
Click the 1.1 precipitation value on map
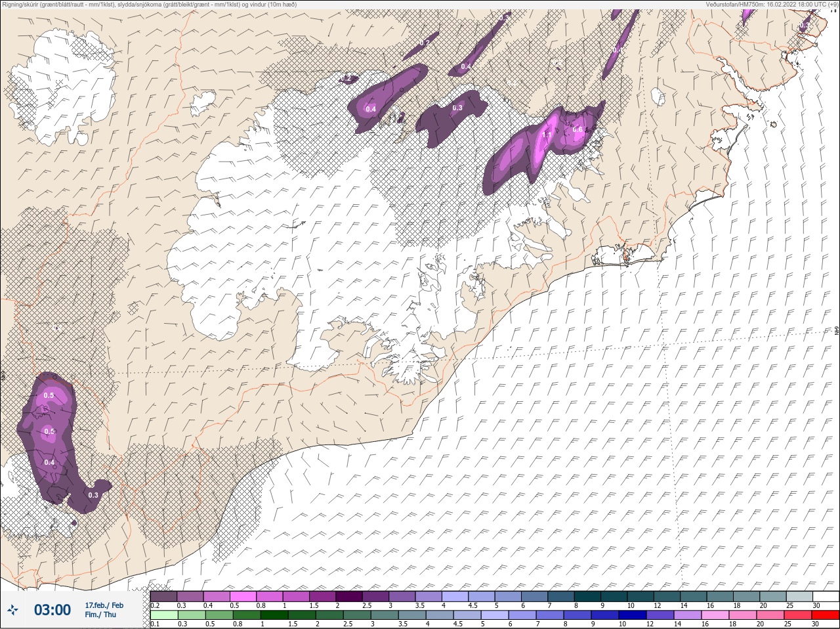[x=547, y=135]
